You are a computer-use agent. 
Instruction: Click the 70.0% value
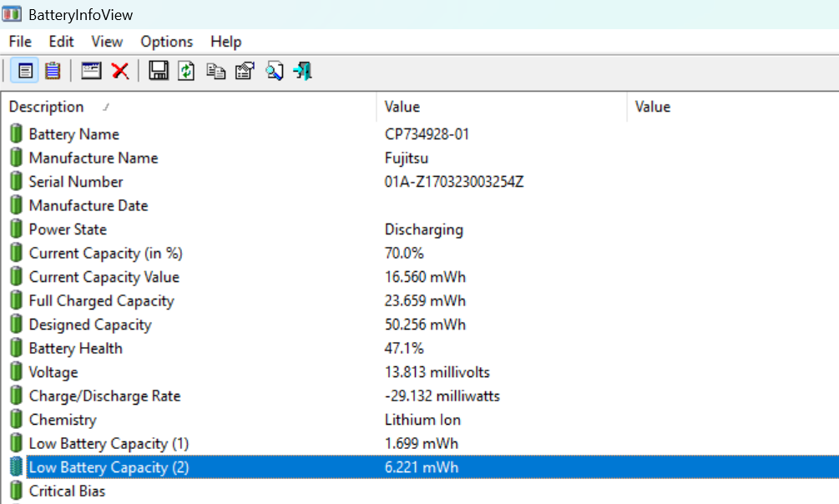coord(404,253)
